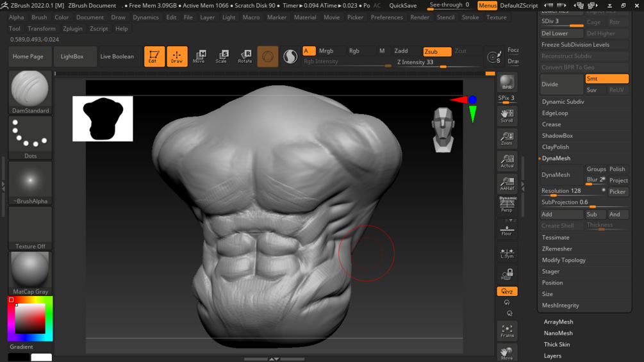Click the head camera orientation icon

[443, 129]
